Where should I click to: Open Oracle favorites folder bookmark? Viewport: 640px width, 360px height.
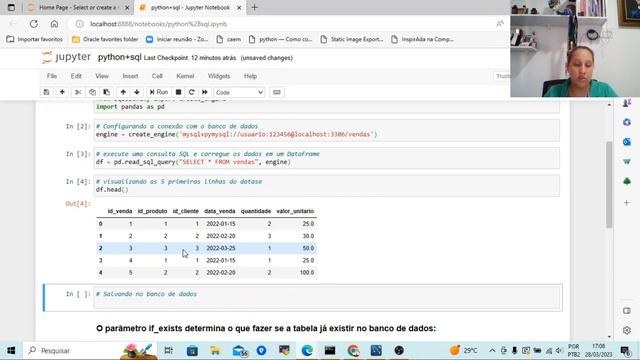click(105, 39)
